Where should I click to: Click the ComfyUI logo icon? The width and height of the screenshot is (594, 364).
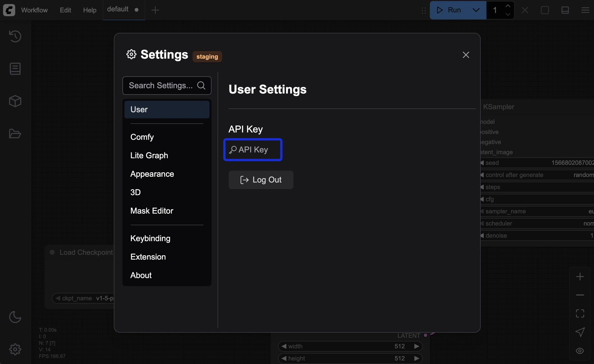[9, 10]
